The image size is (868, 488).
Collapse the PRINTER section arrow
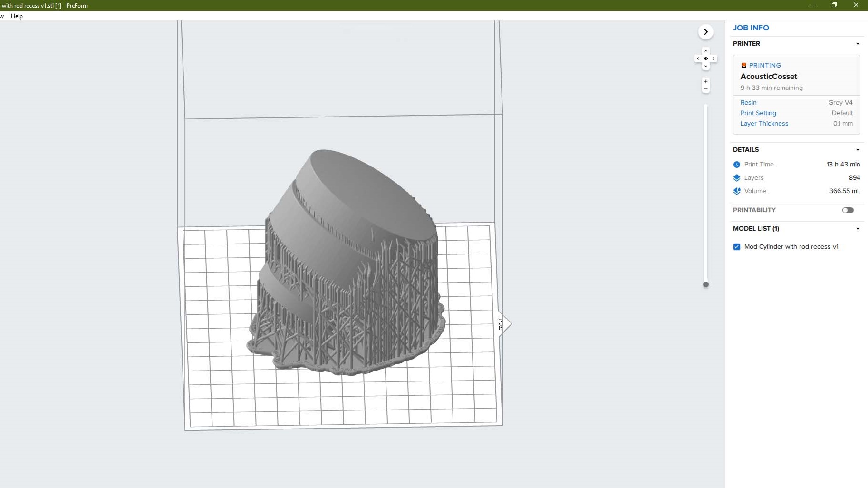coord(858,44)
